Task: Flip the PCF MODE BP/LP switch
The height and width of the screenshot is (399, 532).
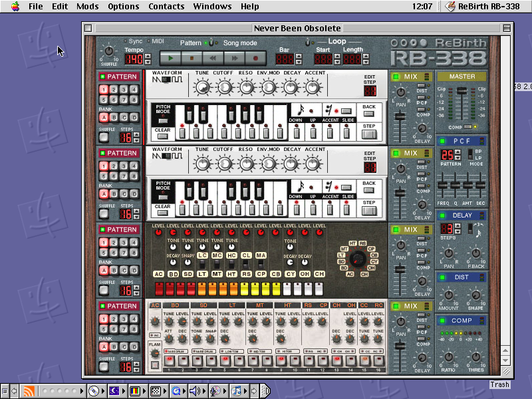Action: click(470, 154)
